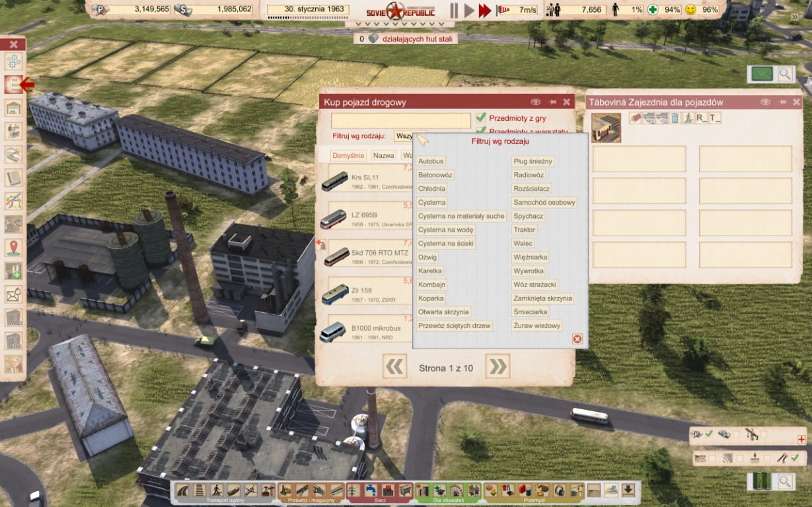Click the vehicle search input field
The width and height of the screenshot is (812, 507).
coord(400,120)
